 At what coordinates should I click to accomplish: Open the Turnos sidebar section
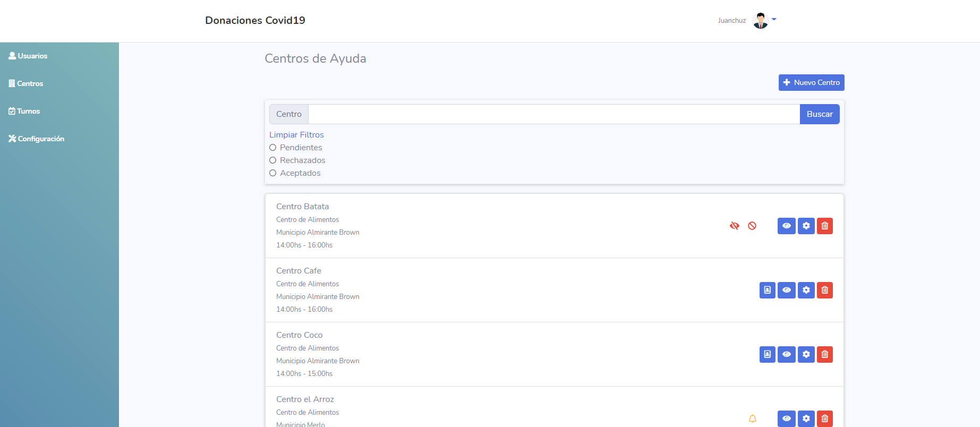[x=24, y=111]
